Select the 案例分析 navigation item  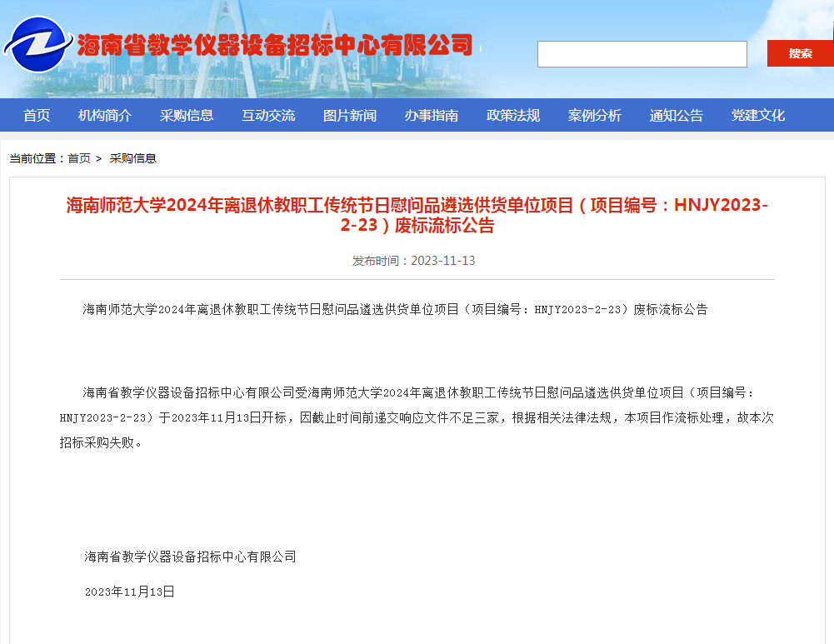click(x=595, y=116)
